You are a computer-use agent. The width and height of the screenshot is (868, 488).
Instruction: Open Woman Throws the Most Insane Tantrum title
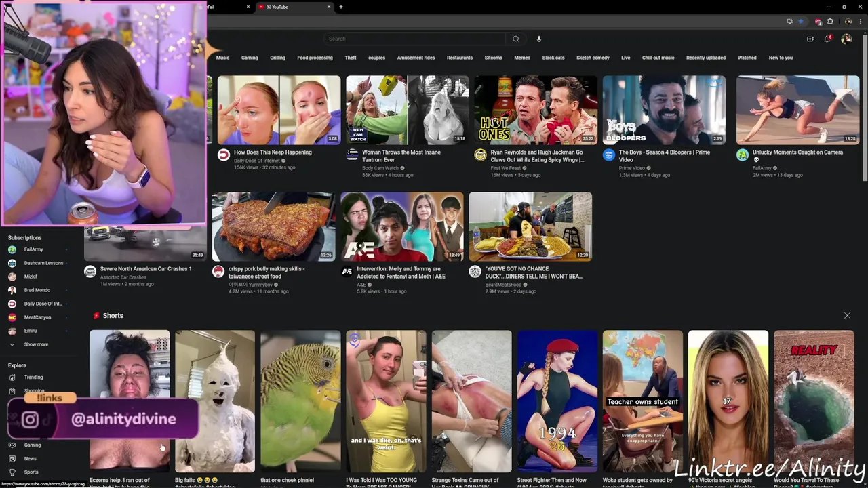tap(401, 156)
